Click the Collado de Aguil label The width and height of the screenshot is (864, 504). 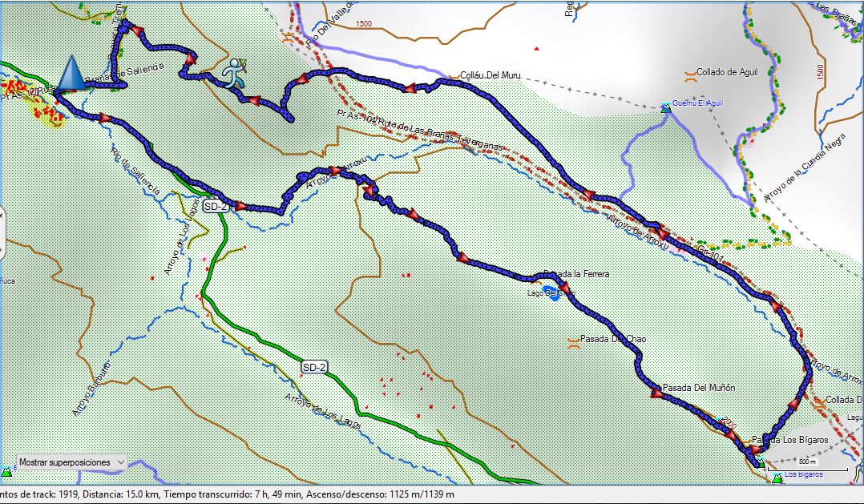click(728, 71)
